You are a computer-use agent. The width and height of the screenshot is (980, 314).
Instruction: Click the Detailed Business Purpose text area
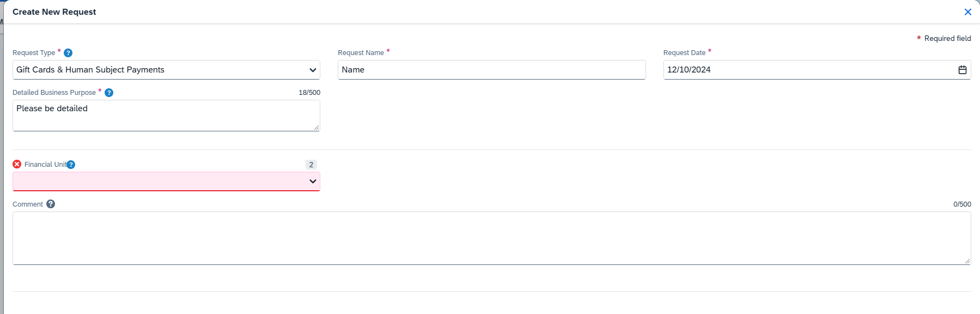pyautogui.click(x=166, y=115)
